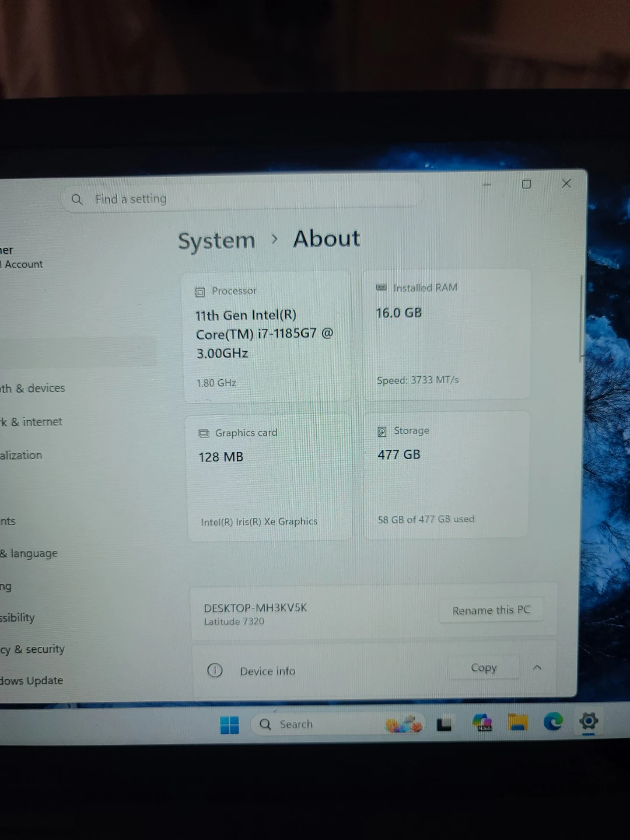Select the Intel(R) Iris(R) Xe Graphics text

(259, 521)
